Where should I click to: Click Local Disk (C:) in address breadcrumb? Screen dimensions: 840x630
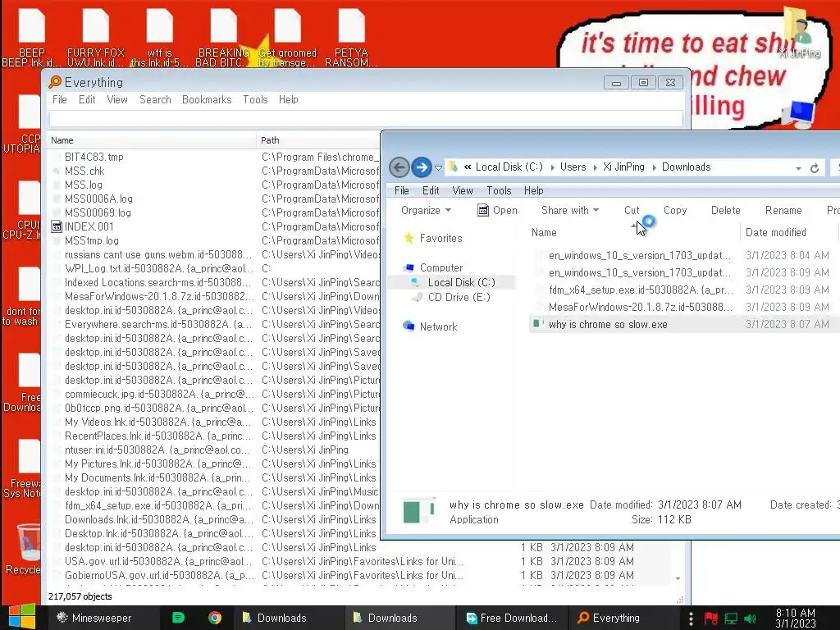click(x=509, y=167)
